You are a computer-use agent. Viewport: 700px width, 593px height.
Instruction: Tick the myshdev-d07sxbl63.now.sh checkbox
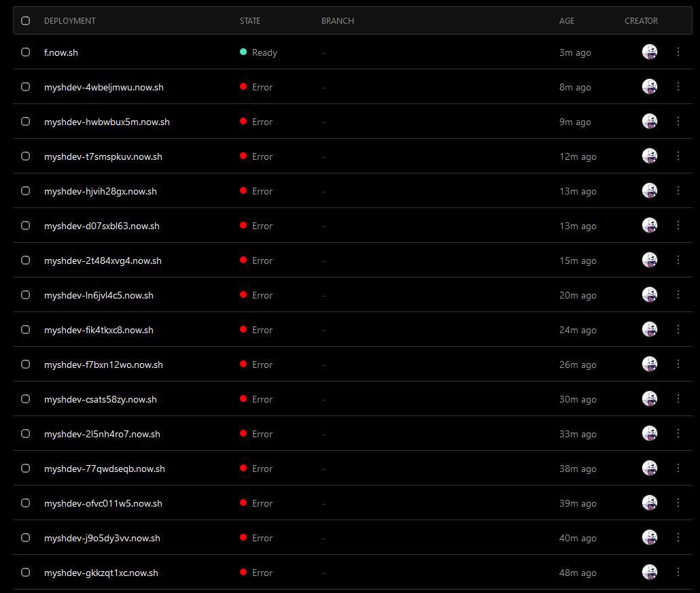[25, 226]
